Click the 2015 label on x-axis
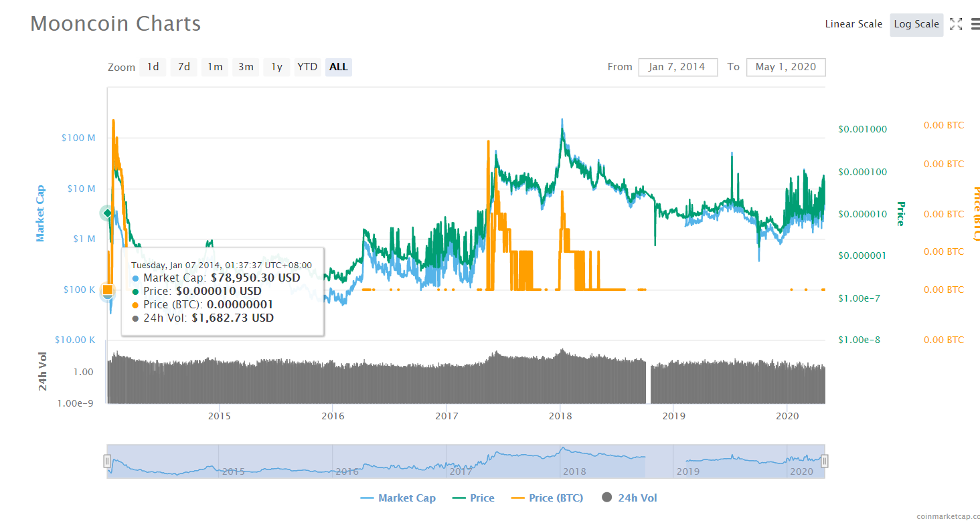Viewport: 980px width, 527px height. 220,416
